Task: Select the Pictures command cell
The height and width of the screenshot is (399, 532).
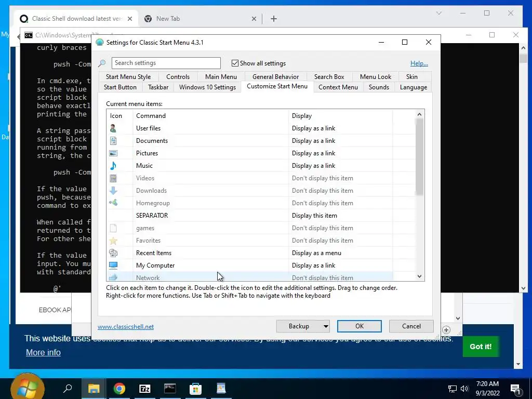Action: click(210, 153)
